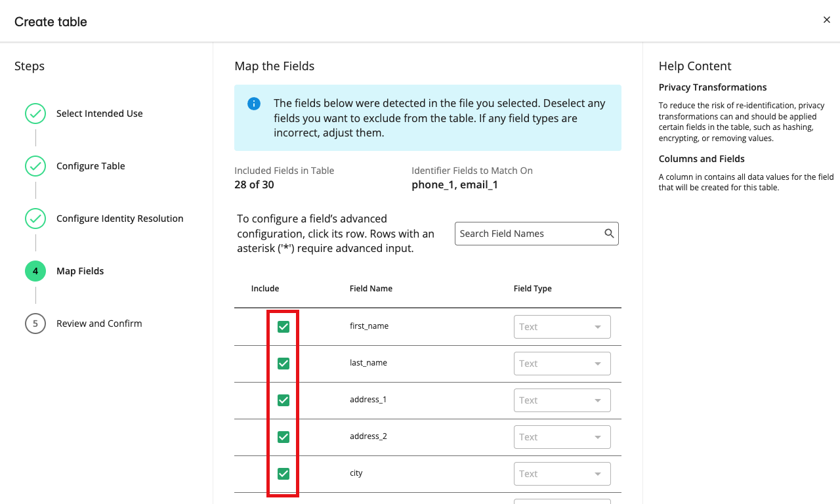Deselect the address_1 field checkbox
This screenshot has height=504, width=840.
(283, 400)
